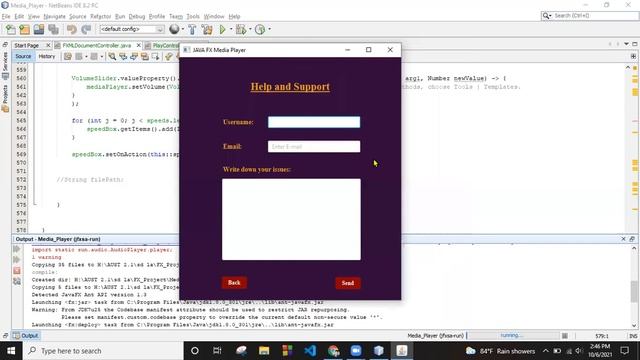Show hidden system tray icons
The width and height of the screenshot is (640, 360).
(x=546, y=351)
